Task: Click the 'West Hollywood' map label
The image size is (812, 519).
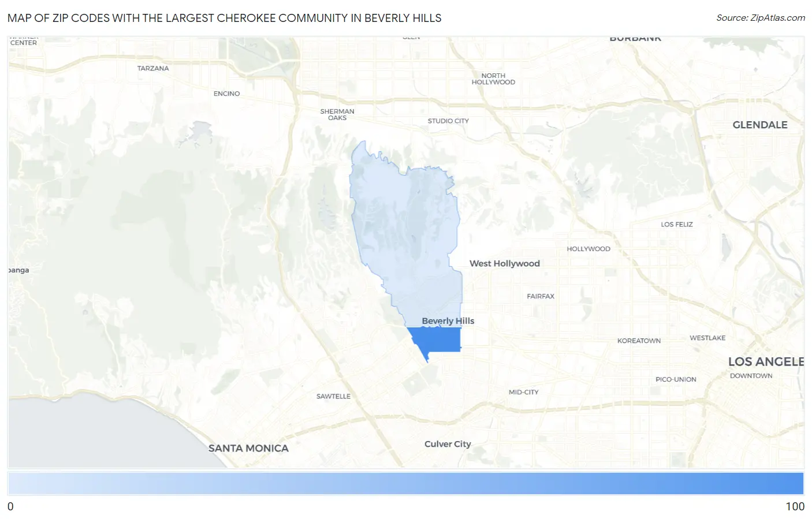Action: [505, 263]
